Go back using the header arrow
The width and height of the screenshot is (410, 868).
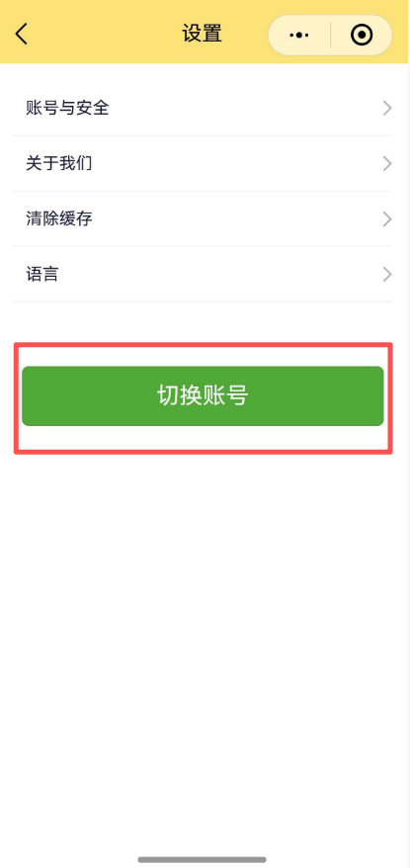pos(21,35)
